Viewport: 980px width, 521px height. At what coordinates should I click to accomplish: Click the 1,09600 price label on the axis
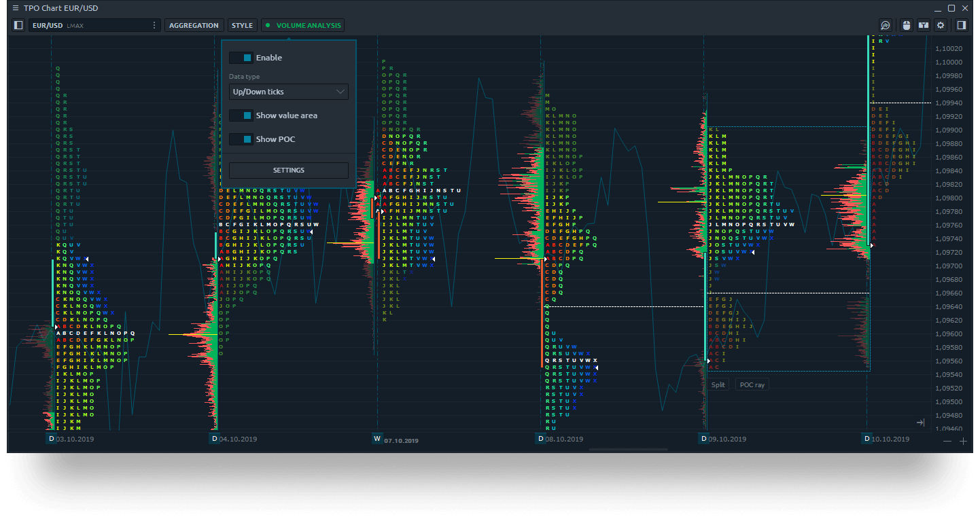tap(949, 334)
